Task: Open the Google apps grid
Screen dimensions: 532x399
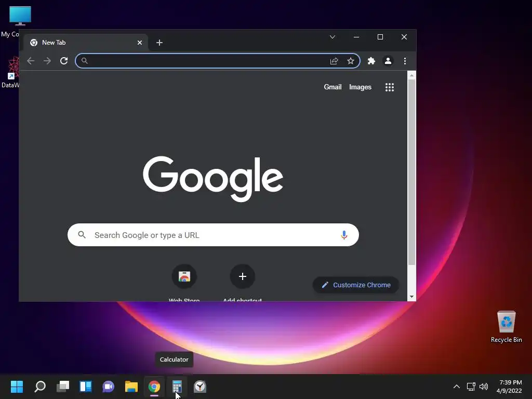Action: pyautogui.click(x=390, y=87)
